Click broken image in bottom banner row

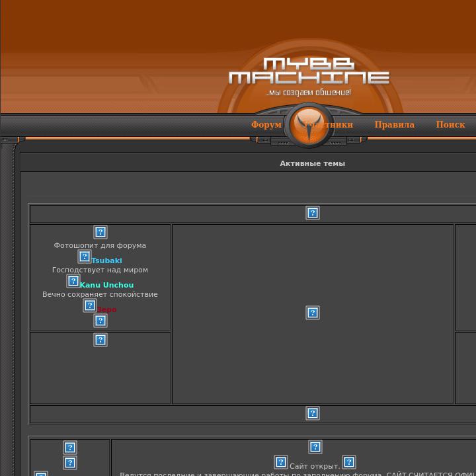point(312,413)
